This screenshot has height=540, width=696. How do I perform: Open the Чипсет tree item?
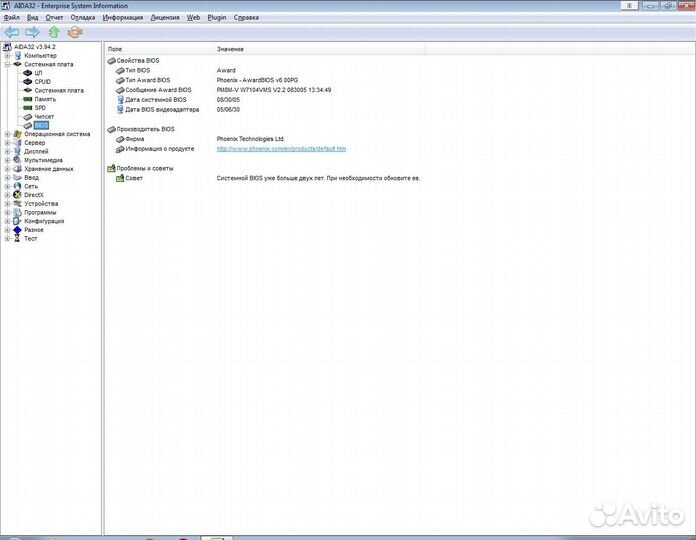(44, 117)
